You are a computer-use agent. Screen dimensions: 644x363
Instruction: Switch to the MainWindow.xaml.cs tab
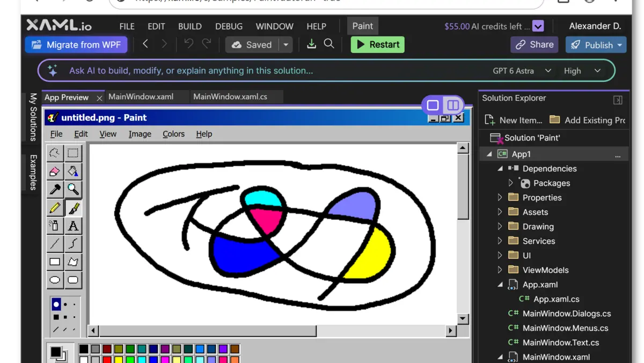point(230,97)
